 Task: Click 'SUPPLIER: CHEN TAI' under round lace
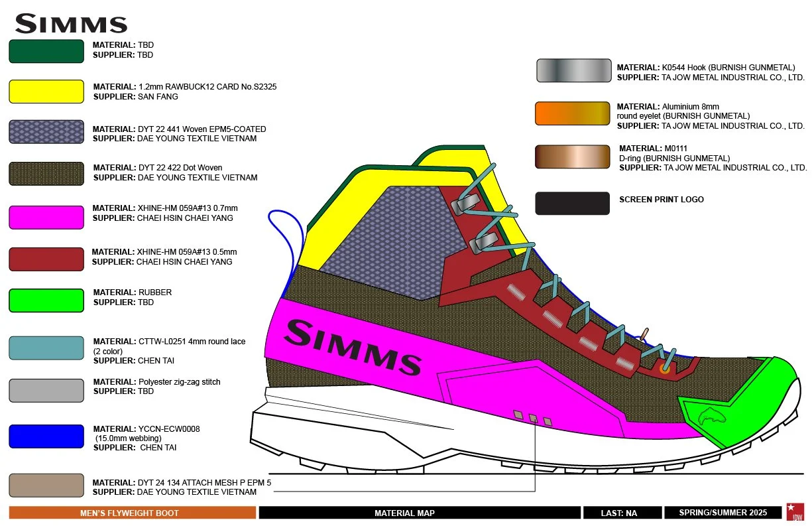pos(133,361)
